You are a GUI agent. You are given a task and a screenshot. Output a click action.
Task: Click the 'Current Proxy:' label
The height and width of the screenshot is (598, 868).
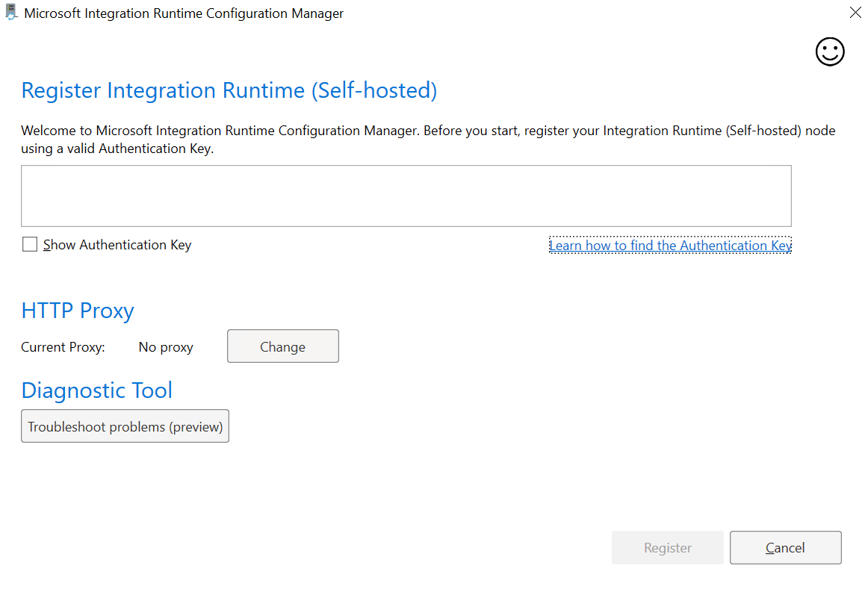click(x=63, y=347)
